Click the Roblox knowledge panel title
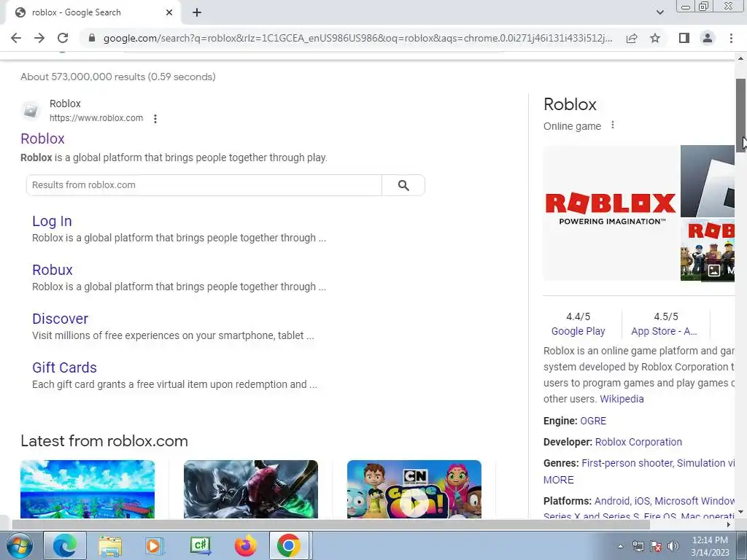 click(570, 104)
